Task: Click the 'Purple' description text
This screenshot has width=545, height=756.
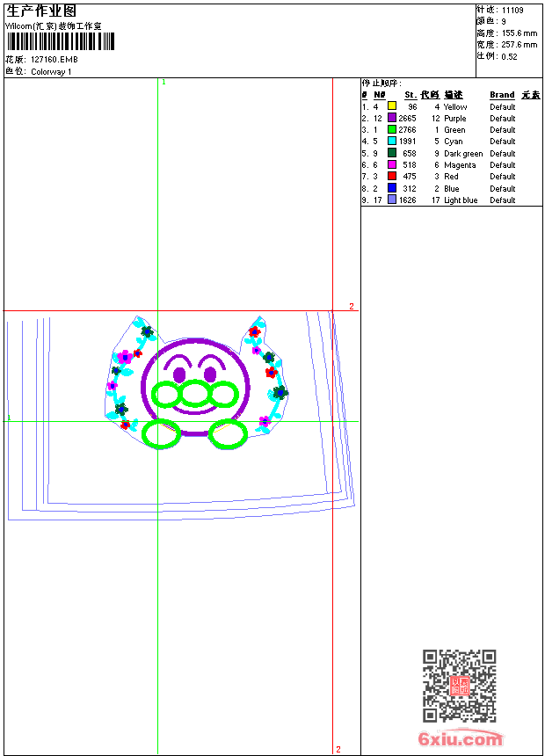Action: (x=454, y=118)
